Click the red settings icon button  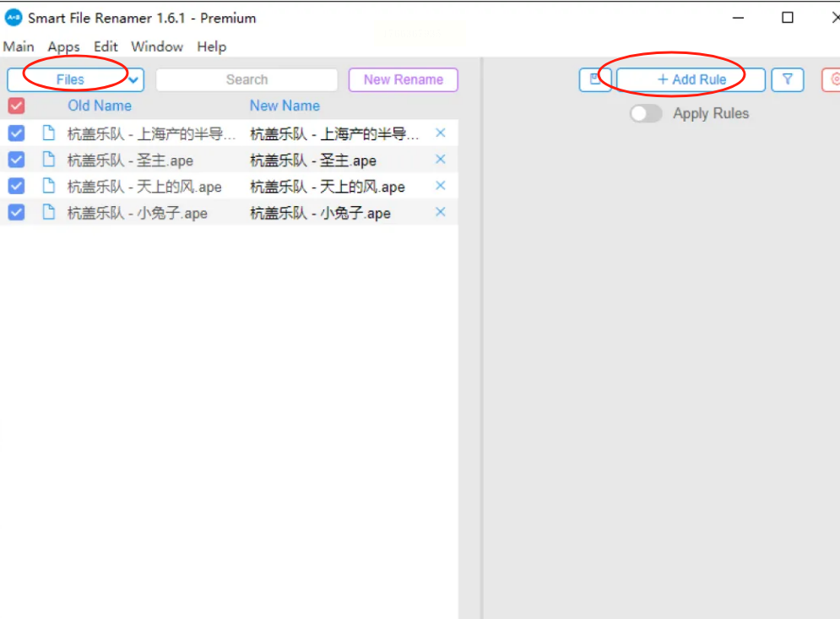tap(832, 80)
